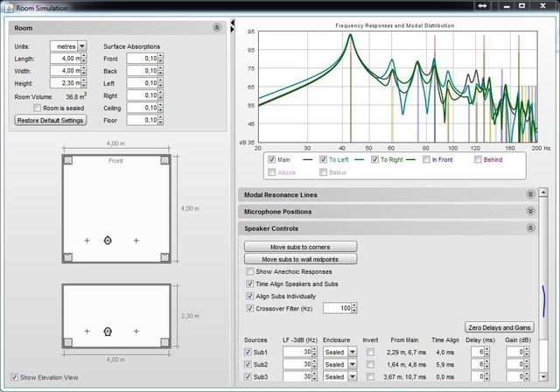Click the Room Simulation title bar app icon
This screenshot has height=392, width=560.
tap(9, 8)
